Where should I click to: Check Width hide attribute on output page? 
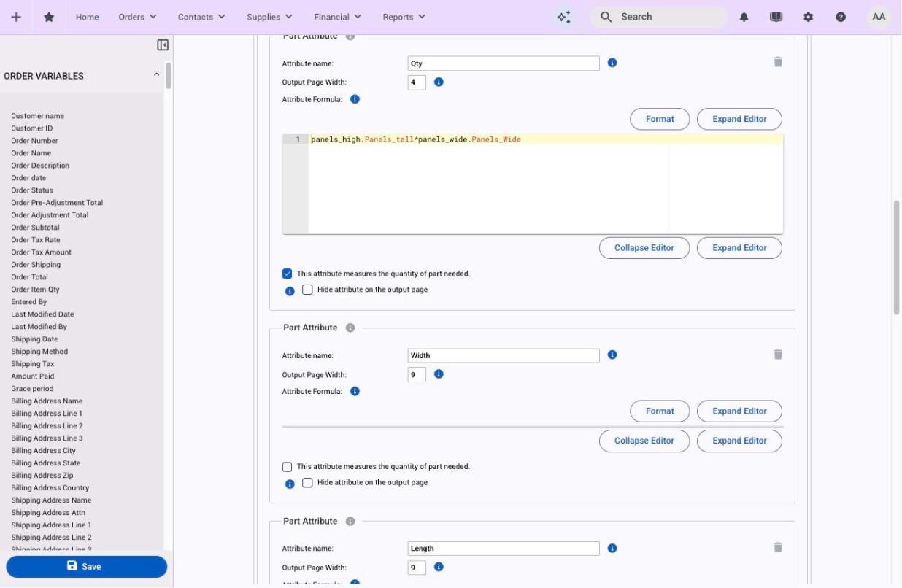click(x=307, y=483)
